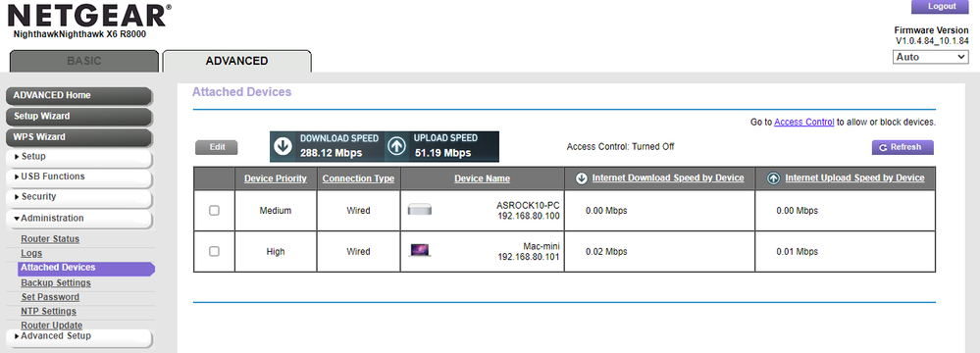The width and height of the screenshot is (980, 353).
Task: Open the Logs page
Action: [x=31, y=254]
